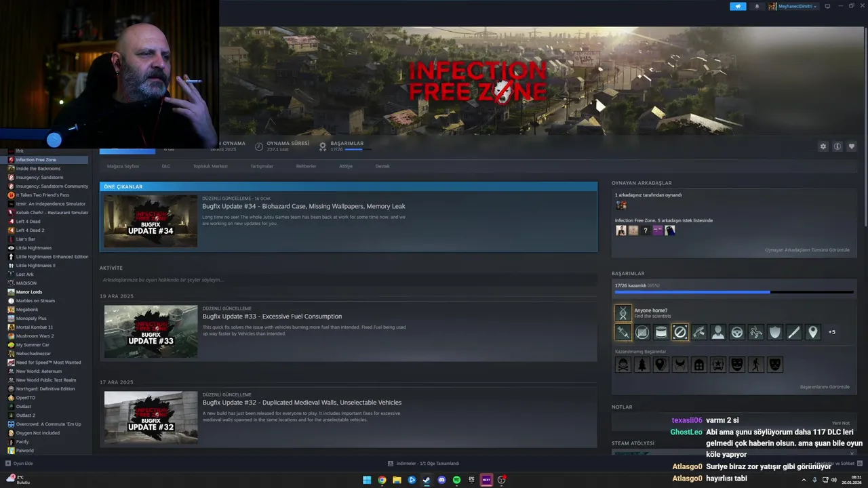Open the Mağaza Sayfası tab
This screenshot has height=488, width=868.
(123, 166)
